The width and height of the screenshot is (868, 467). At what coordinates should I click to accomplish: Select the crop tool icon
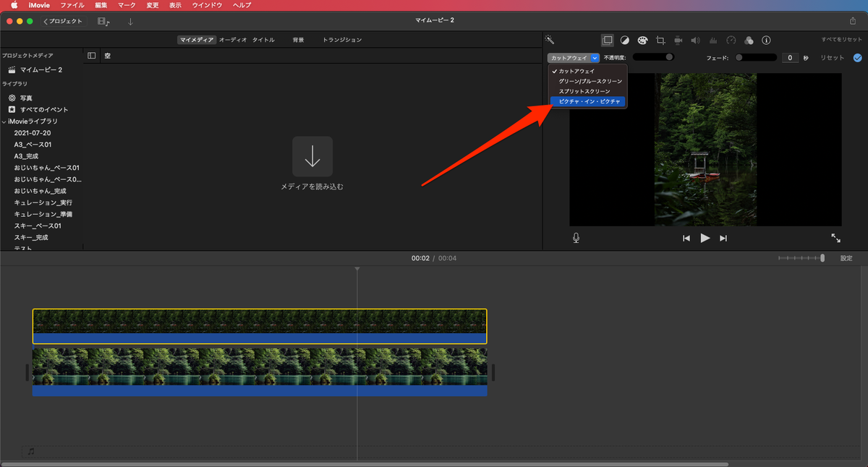click(660, 40)
